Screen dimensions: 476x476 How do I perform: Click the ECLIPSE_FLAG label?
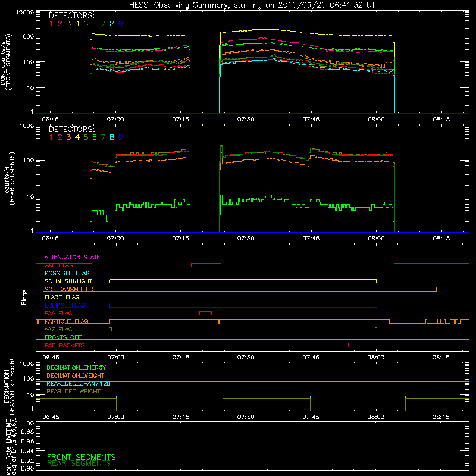click(x=65, y=305)
